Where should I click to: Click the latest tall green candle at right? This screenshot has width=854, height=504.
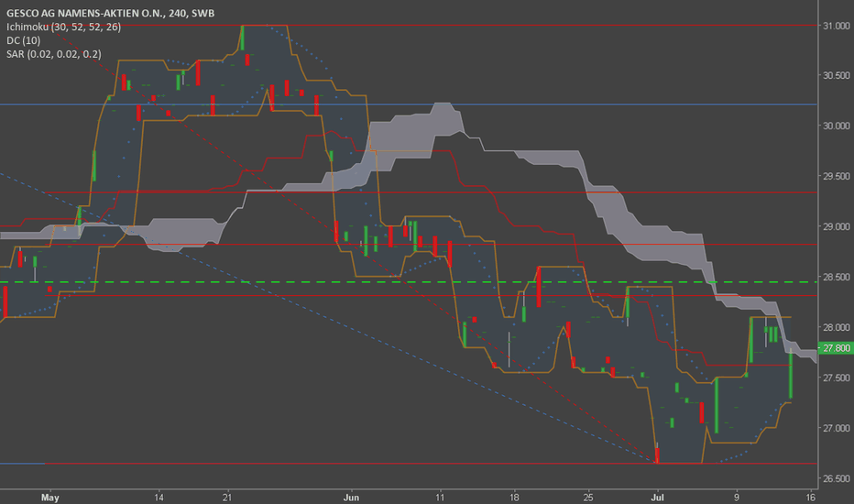(x=790, y=374)
